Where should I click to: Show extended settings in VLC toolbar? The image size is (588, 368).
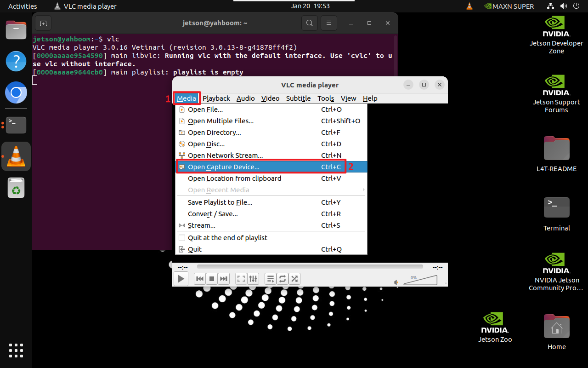click(253, 279)
